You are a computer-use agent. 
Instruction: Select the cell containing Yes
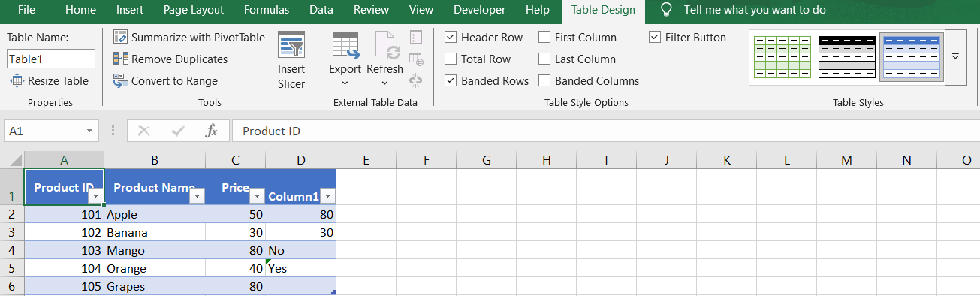tap(300, 268)
